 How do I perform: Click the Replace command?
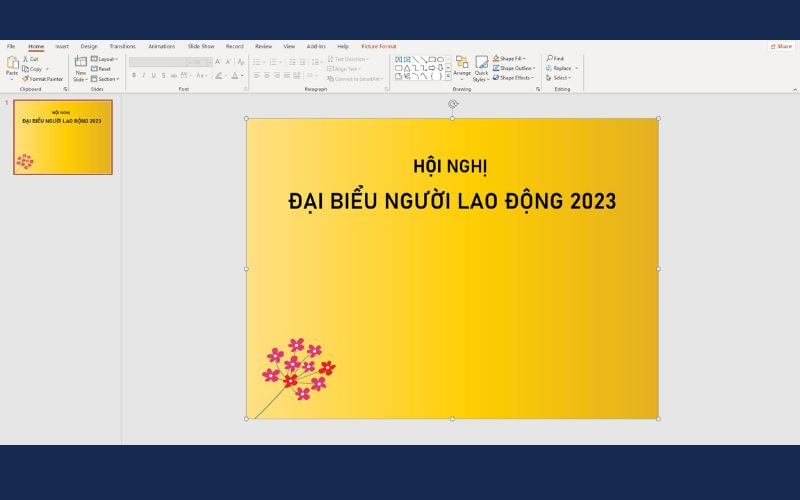(x=559, y=68)
